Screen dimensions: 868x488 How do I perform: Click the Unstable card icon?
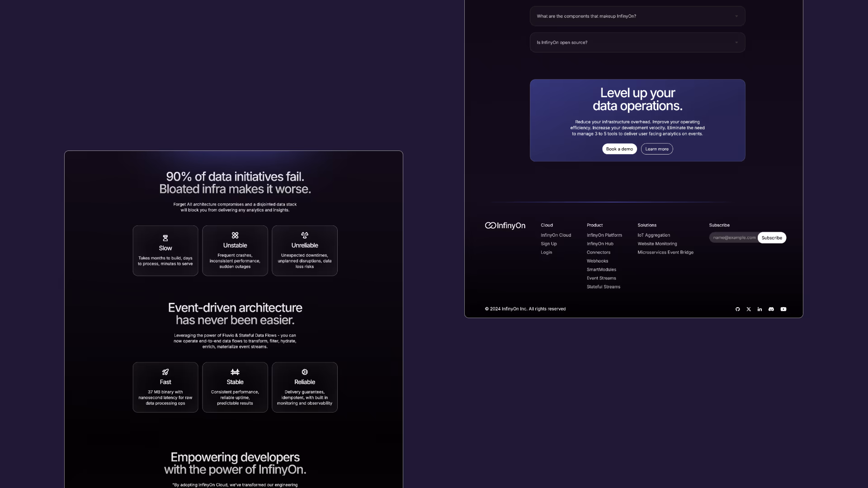coord(235,235)
